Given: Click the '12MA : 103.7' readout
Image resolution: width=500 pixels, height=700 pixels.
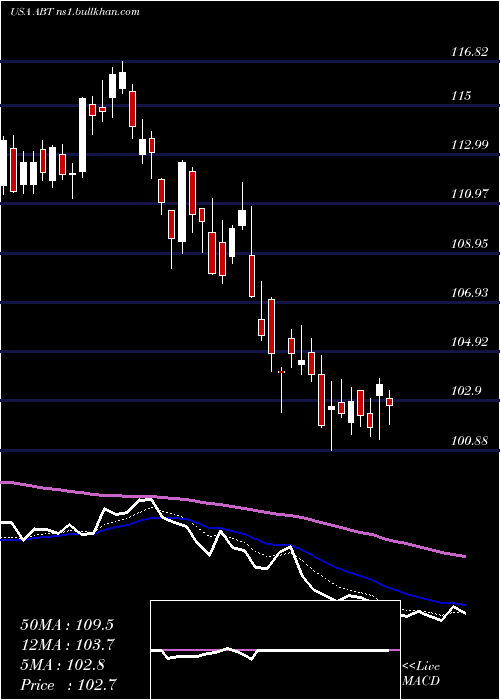Looking at the screenshot, I should click(x=68, y=645).
